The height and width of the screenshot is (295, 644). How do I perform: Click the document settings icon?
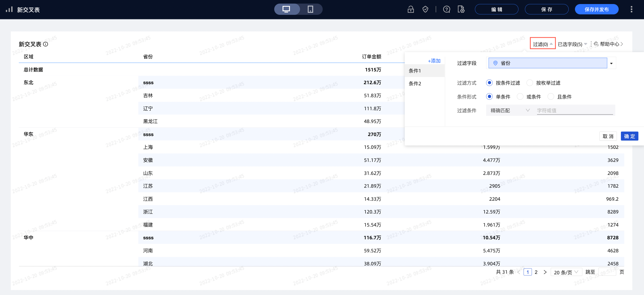(461, 9)
